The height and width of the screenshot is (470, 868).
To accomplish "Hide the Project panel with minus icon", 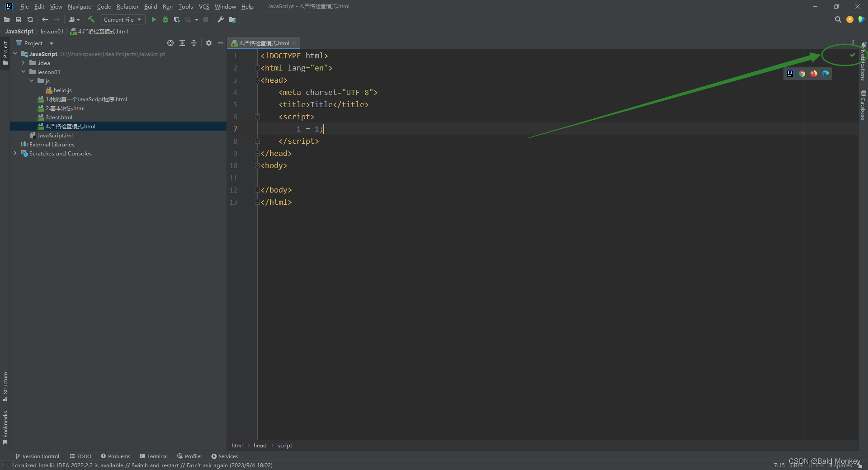I will pyautogui.click(x=221, y=43).
